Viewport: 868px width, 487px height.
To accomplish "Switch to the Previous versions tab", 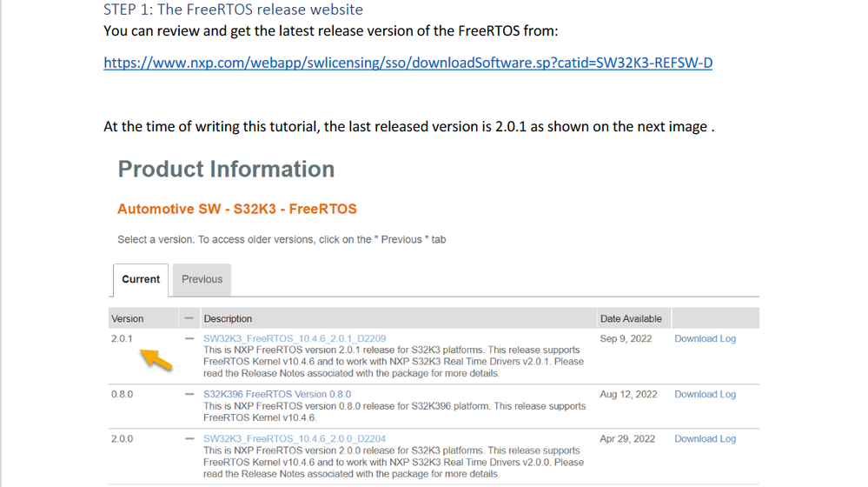I will tap(202, 279).
